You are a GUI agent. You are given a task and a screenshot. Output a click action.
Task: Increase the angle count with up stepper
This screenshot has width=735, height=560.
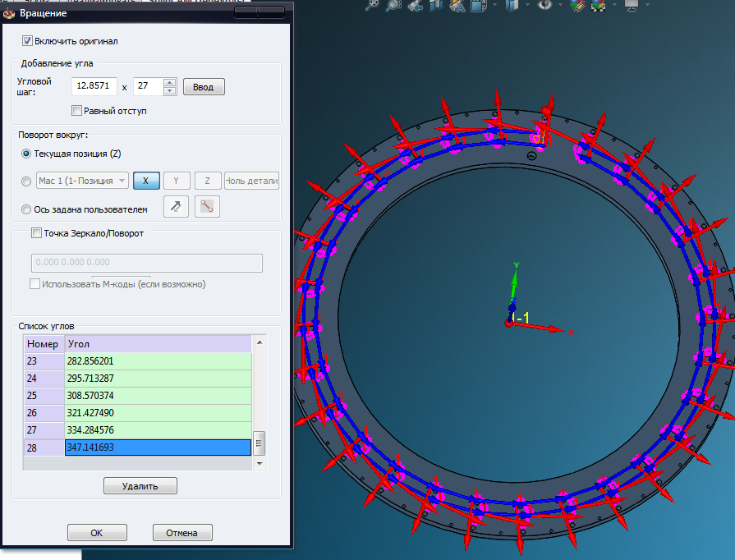coord(169,82)
